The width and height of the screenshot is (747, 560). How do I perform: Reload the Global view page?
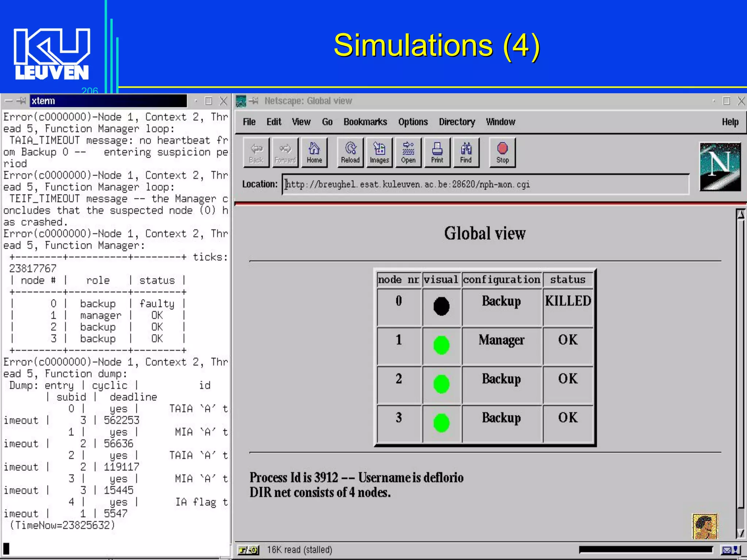pyautogui.click(x=350, y=152)
